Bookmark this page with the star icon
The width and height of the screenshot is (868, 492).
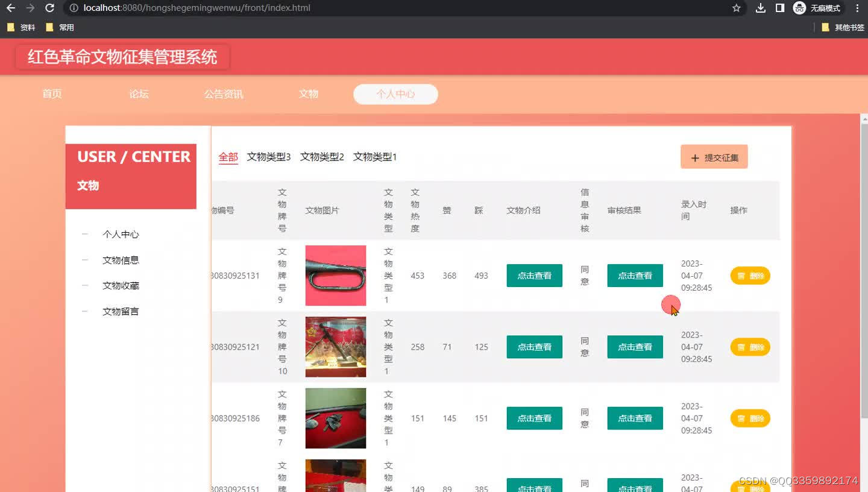coord(736,8)
